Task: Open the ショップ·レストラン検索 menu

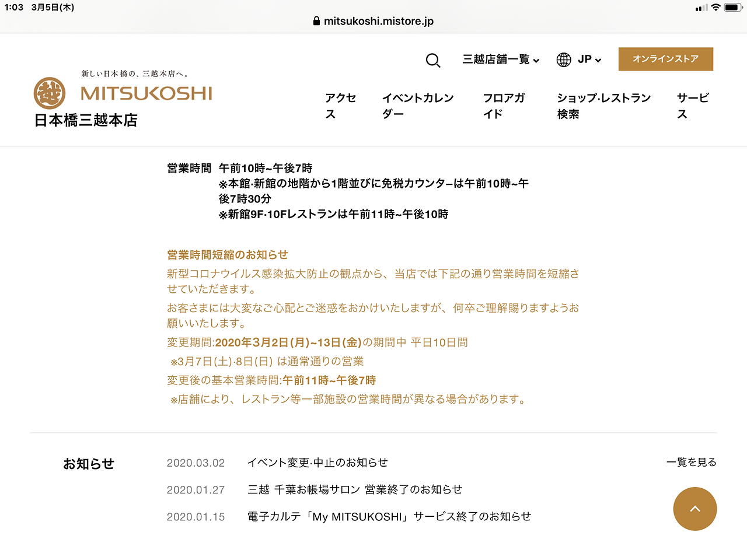Action: (604, 106)
